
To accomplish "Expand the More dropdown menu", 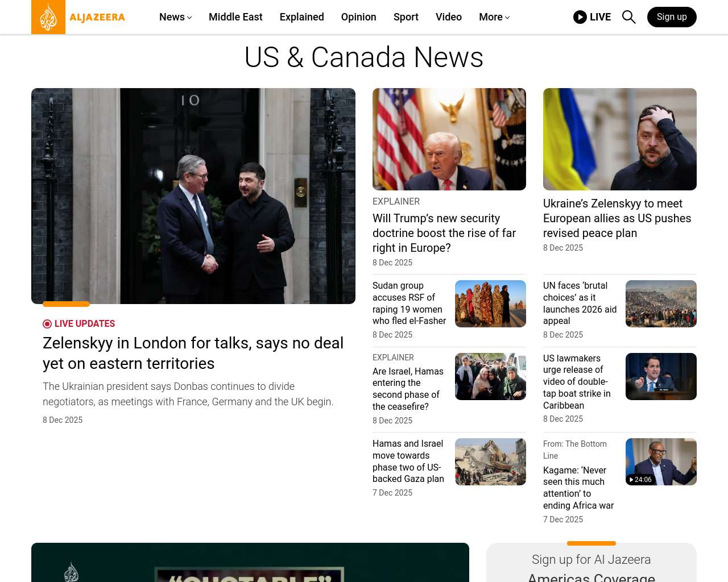I will 494,17.
